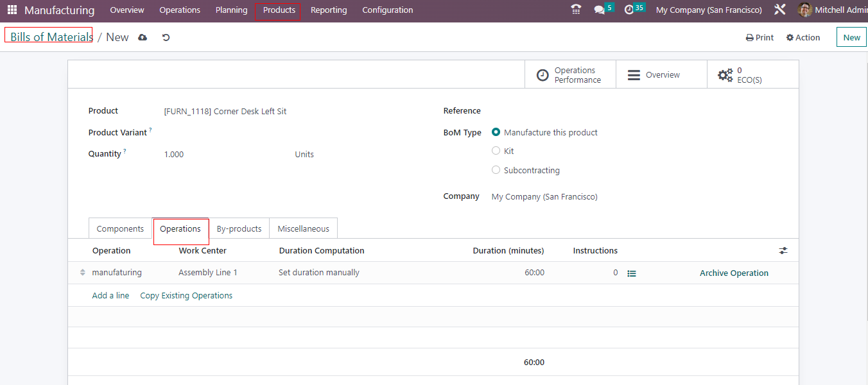Switch to the Components tab
Viewport: 868px width, 385px height.
point(120,229)
